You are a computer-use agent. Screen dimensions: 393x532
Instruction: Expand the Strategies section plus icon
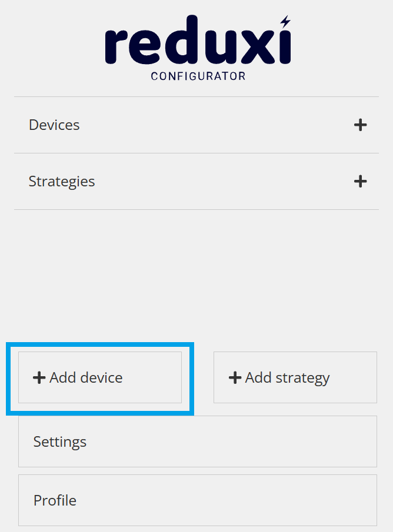[360, 182]
